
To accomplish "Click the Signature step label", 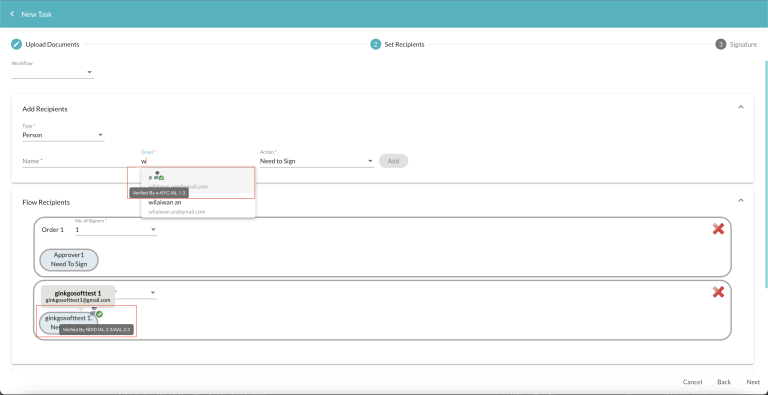I will [743, 44].
